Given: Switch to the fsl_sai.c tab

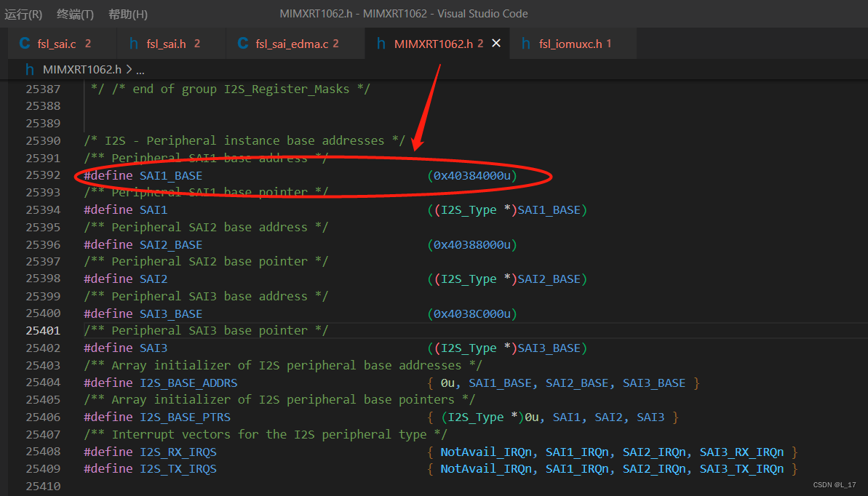Looking at the screenshot, I should coord(62,44).
